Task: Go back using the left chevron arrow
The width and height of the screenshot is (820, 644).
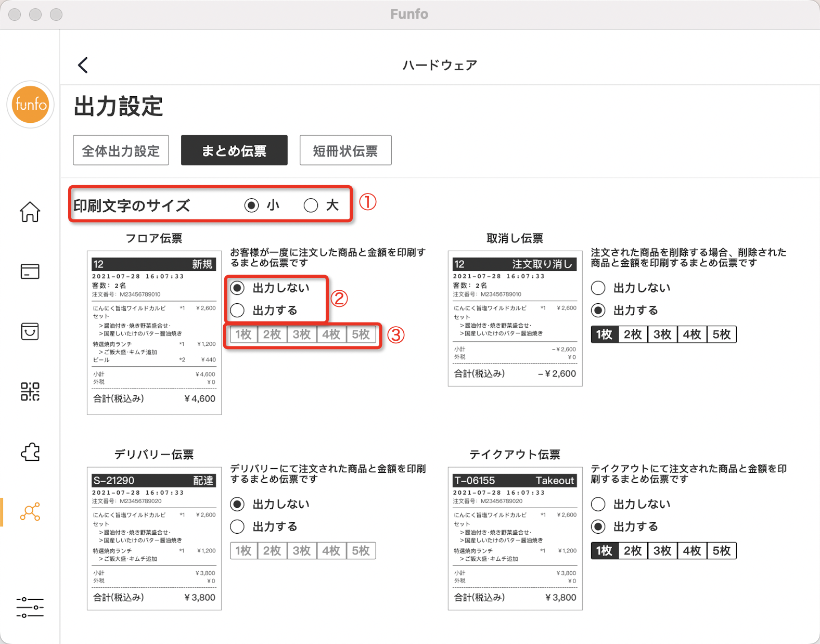Action: coord(83,65)
